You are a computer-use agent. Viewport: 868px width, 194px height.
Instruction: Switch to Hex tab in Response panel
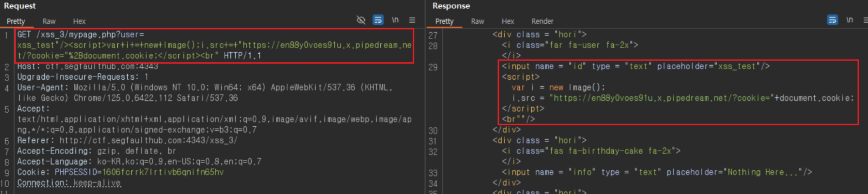[x=508, y=21]
